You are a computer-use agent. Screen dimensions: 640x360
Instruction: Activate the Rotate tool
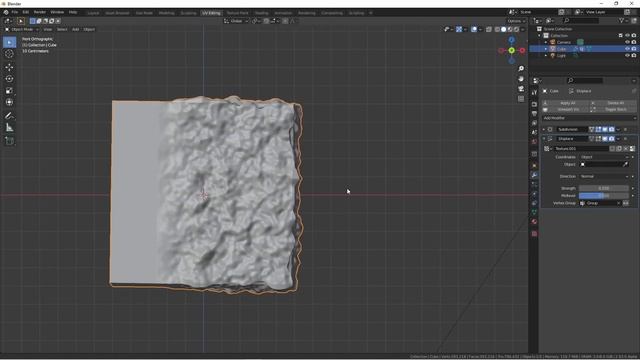click(x=9, y=79)
